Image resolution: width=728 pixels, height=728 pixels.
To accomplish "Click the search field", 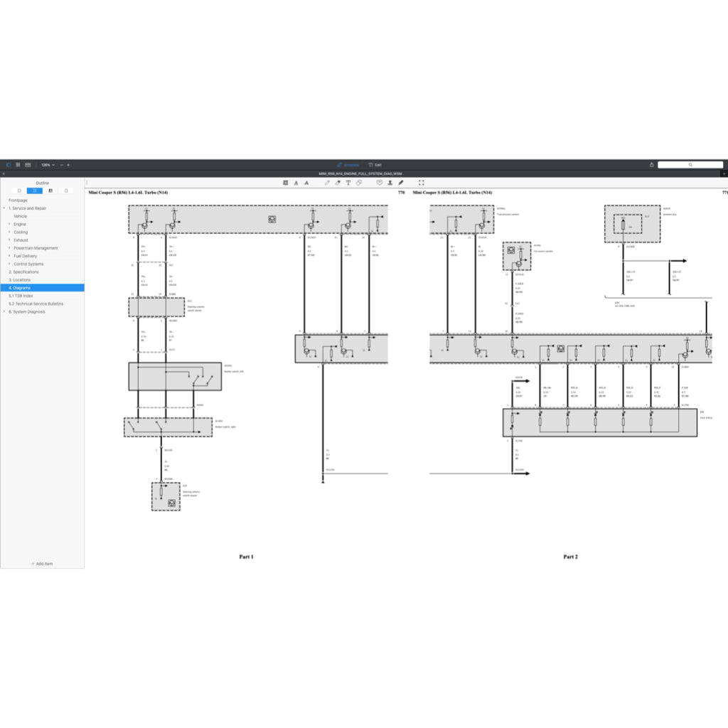I will click(690, 165).
